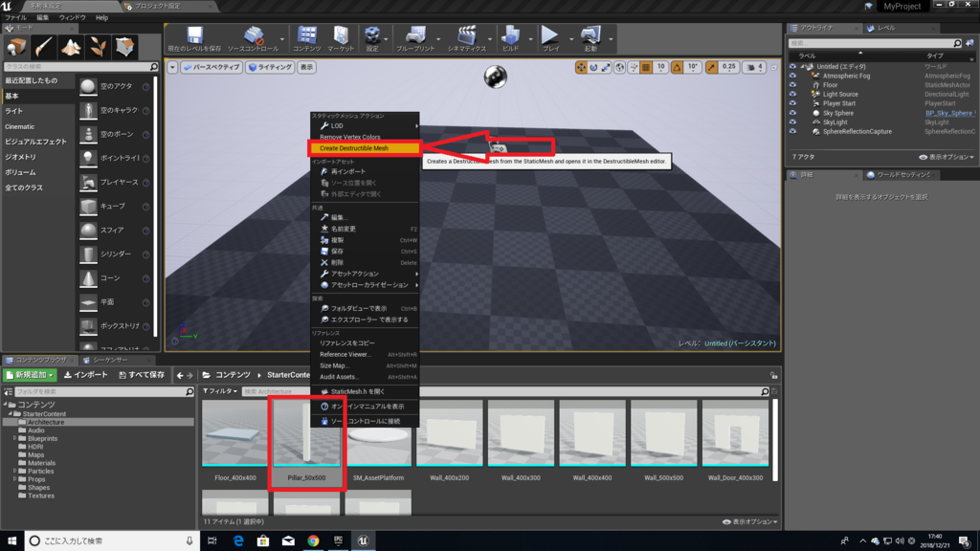This screenshot has height=551, width=980.
Task: Toggle visibility of Atmospheric Fog actor
Action: tap(792, 76)
